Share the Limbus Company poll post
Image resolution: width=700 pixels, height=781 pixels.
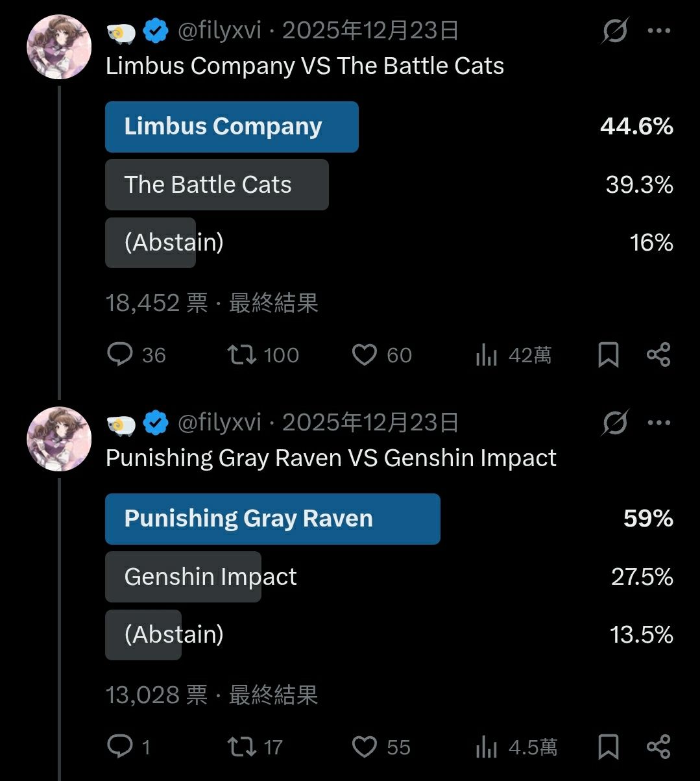pyautogui.click(x=658, y=354)
